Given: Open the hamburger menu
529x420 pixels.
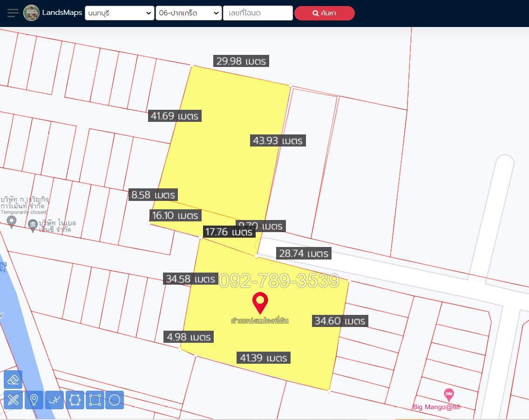Looking at the screenshot, I should [x=13, y=13].
